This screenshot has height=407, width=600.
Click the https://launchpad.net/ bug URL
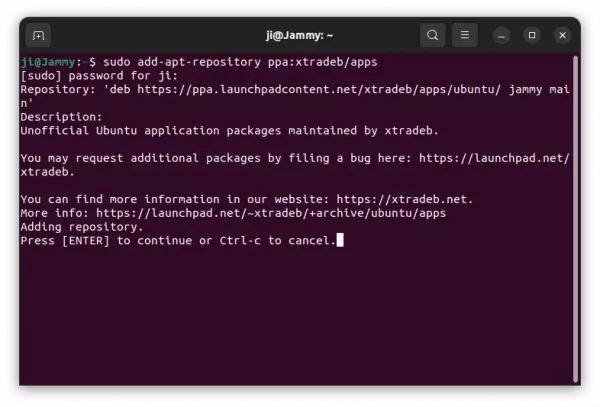(494, 158)
